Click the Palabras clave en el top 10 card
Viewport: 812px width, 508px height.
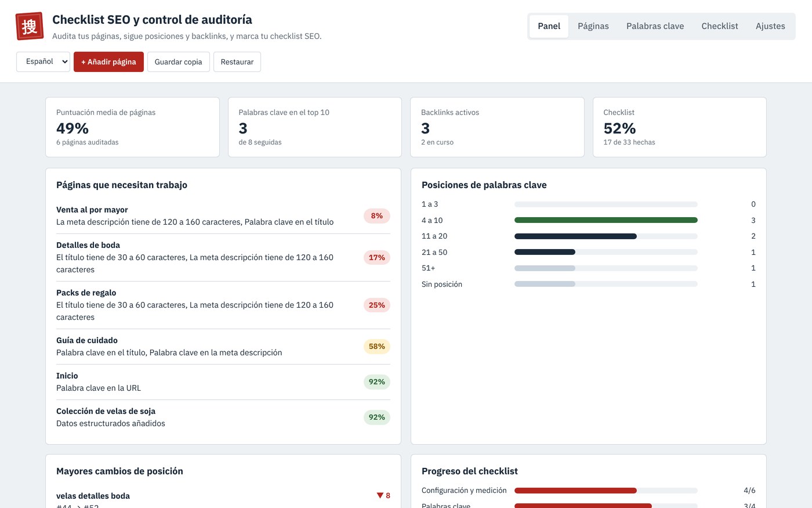coord(315,127)
